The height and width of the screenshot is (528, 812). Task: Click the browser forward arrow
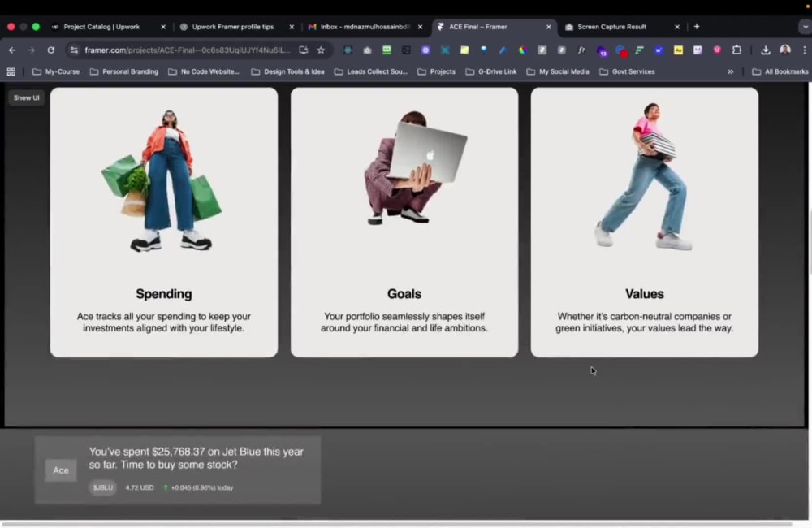point(31,50)
